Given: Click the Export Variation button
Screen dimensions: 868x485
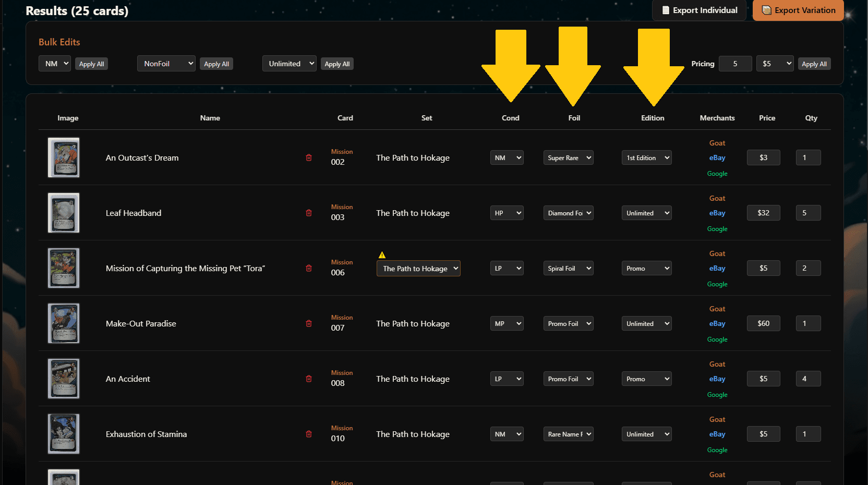Looking at the screenshot, I should 798,10.
